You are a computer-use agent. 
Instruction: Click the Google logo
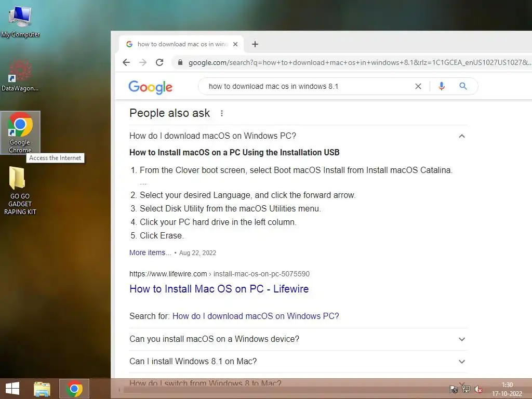tap(150, 87)
